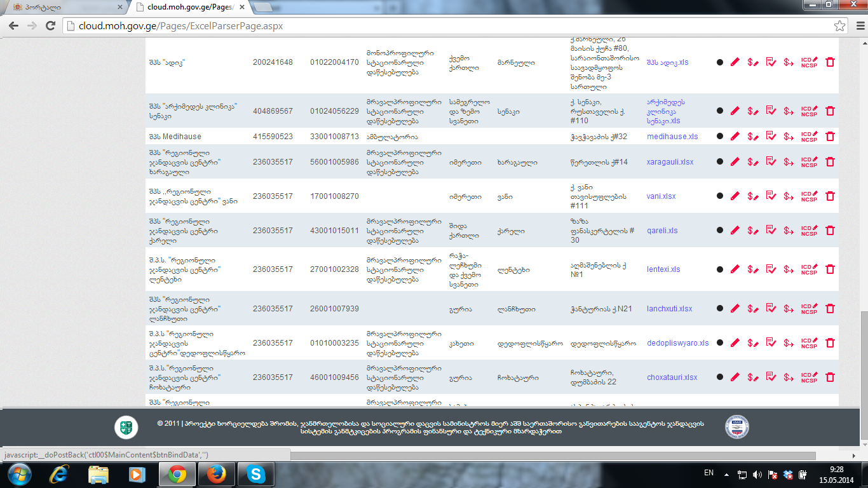Screen dimensions: 868x488
Task: Switch to the პორტალი browser tab
Action: [64, 7]
